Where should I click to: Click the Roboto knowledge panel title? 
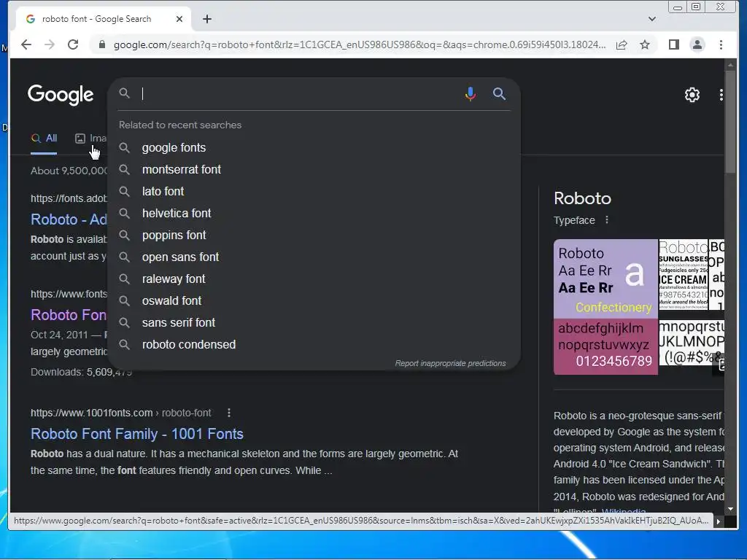pos(582,198)
